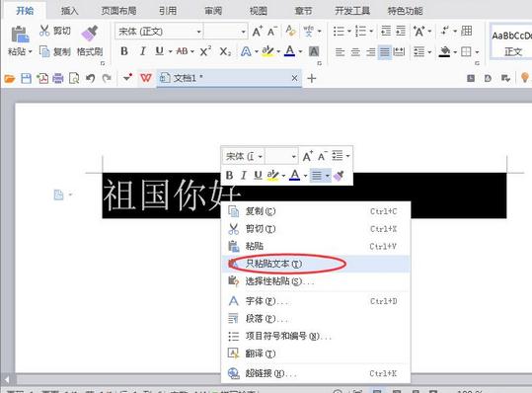Click the Paste (粘贴) icon in ribbon
532x393 pixels.
[20, 34]
